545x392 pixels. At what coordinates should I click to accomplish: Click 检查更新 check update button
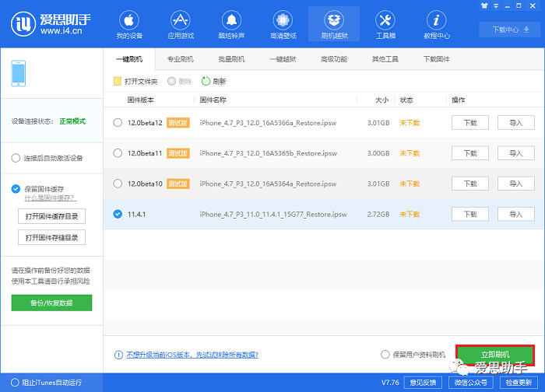click(x=519, y=383)
